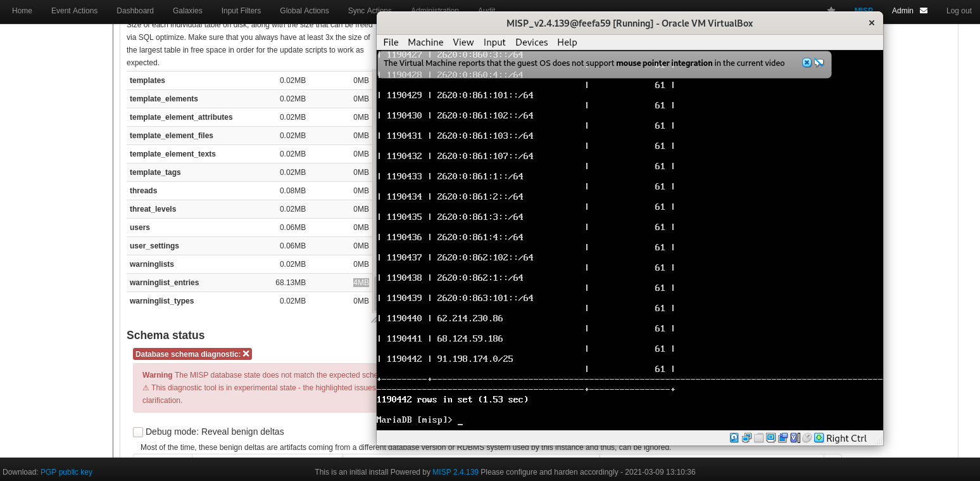Screen dimensions: 980x481
Task: Click the mouse integration indicator icon
Action: click(x=807, y=438)
